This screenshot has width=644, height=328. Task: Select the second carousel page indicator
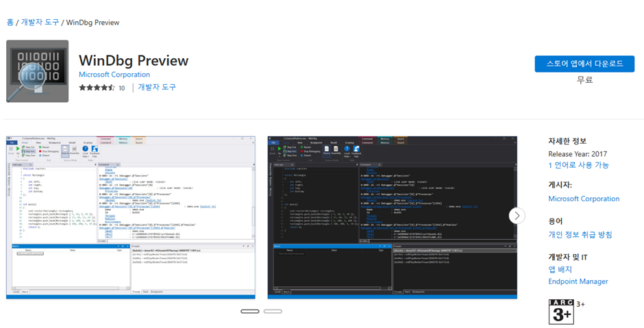273,311
